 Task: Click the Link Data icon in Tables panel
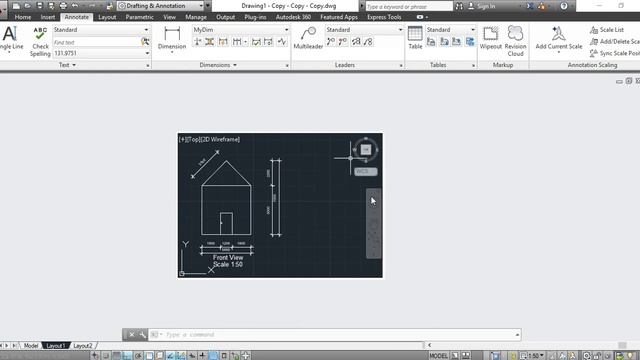point(431,42)
